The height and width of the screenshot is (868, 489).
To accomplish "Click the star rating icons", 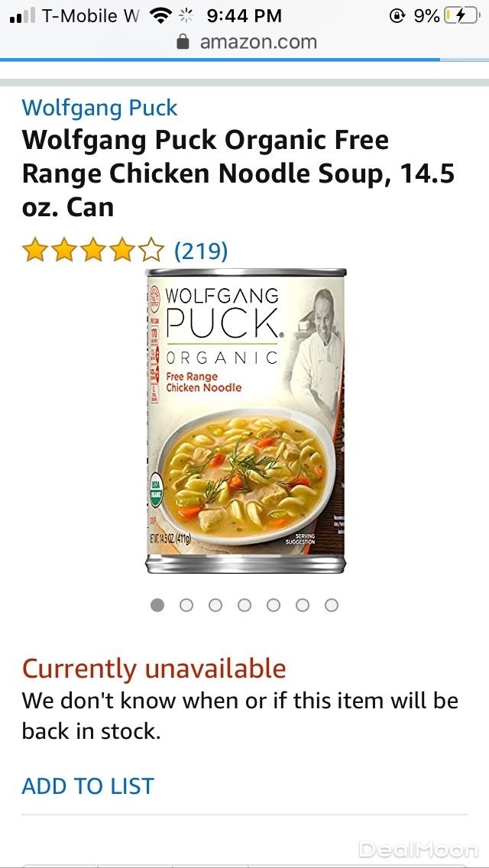I will (93, 250).
